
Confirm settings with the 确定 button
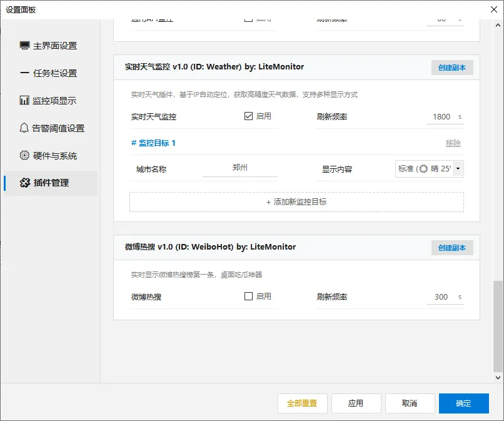(x=463, y=403)
